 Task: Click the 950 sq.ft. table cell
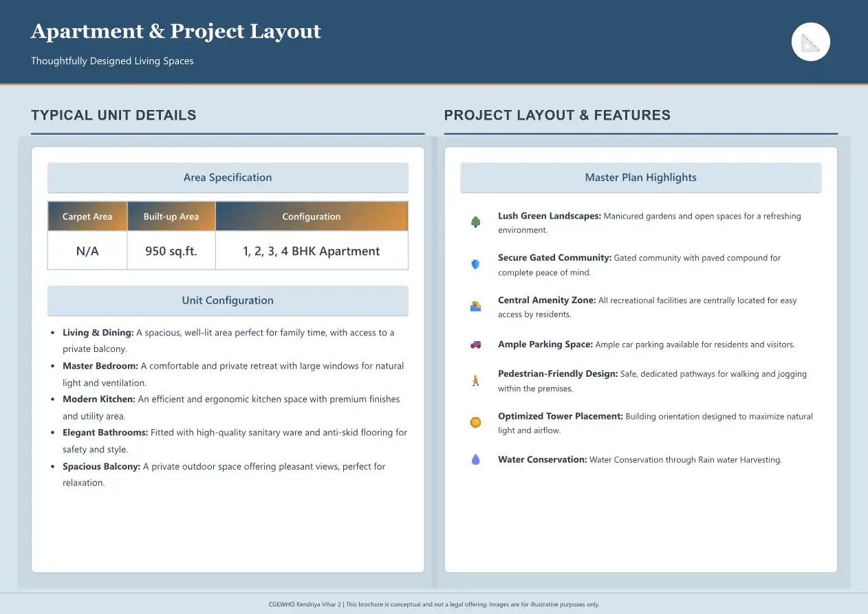[171, 251]
